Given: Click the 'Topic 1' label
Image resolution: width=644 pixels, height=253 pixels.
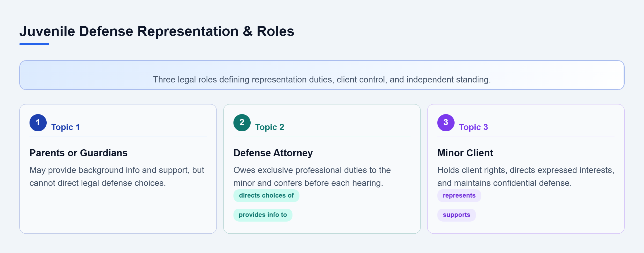Looking at the screenshot, I should point(65,127).
